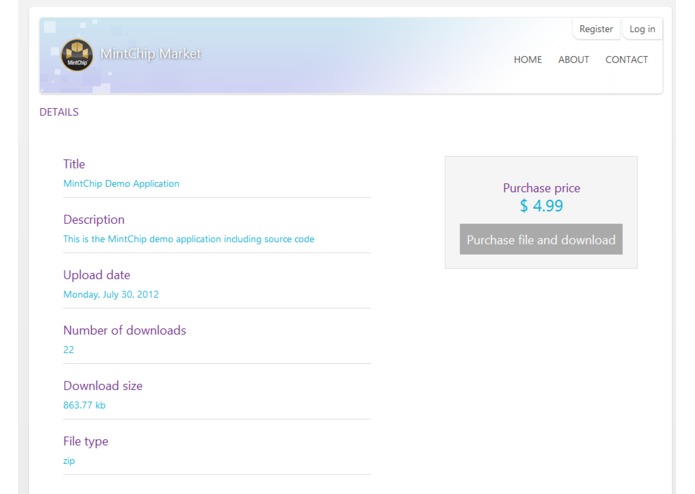695x494 pixels.
Task: Click the 'zip' file type value
Action: (x=69, y=461)
